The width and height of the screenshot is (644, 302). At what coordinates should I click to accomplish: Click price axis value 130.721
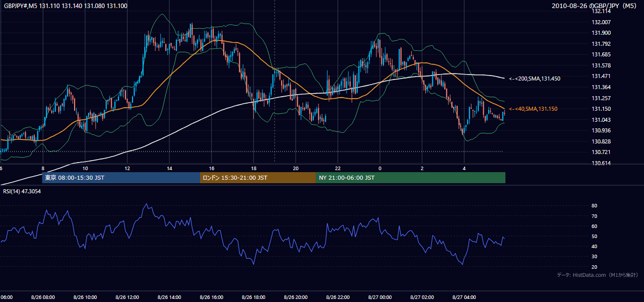601,152
